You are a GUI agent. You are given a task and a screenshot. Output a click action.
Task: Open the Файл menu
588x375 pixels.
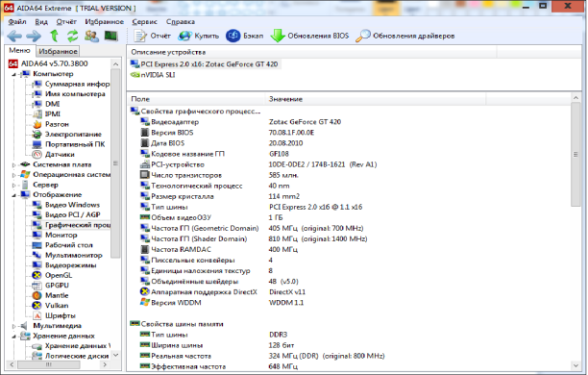tap(17, 22)
